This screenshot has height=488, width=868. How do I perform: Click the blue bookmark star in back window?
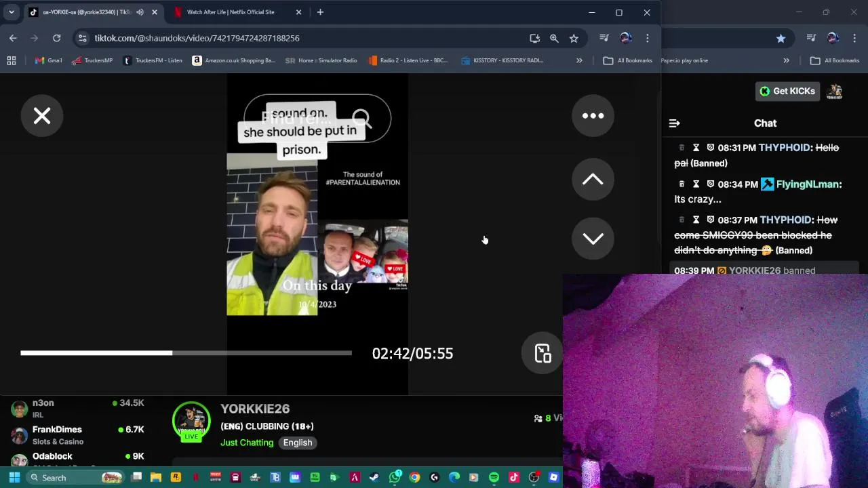pos(781,39)
